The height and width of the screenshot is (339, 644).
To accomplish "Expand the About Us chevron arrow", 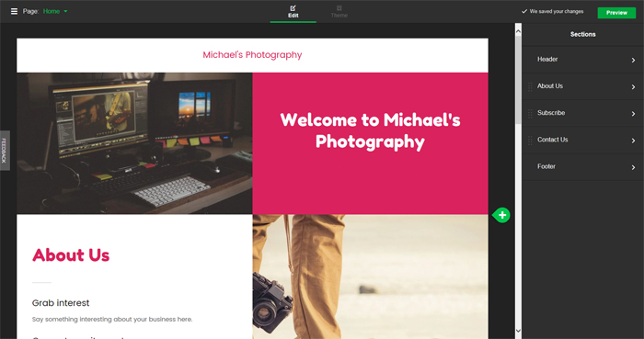I will pyautogui.click(x=633, y=87).
